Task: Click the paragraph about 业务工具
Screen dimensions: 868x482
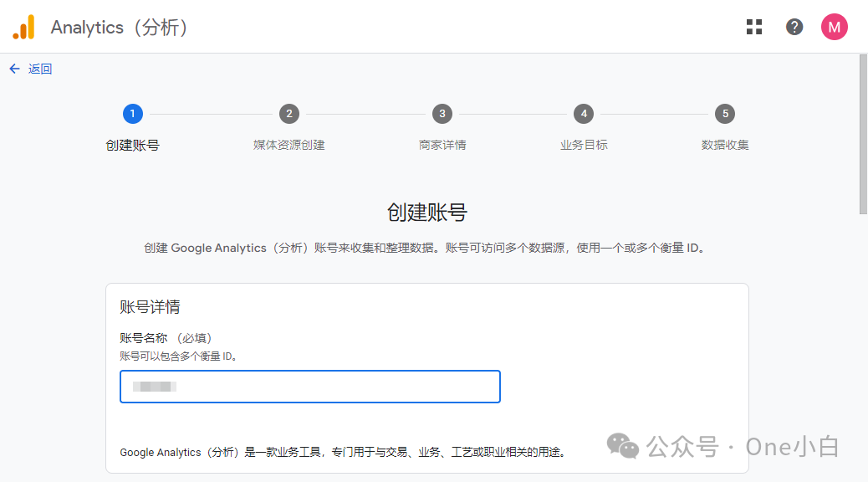Action: [x=343, y=452]
